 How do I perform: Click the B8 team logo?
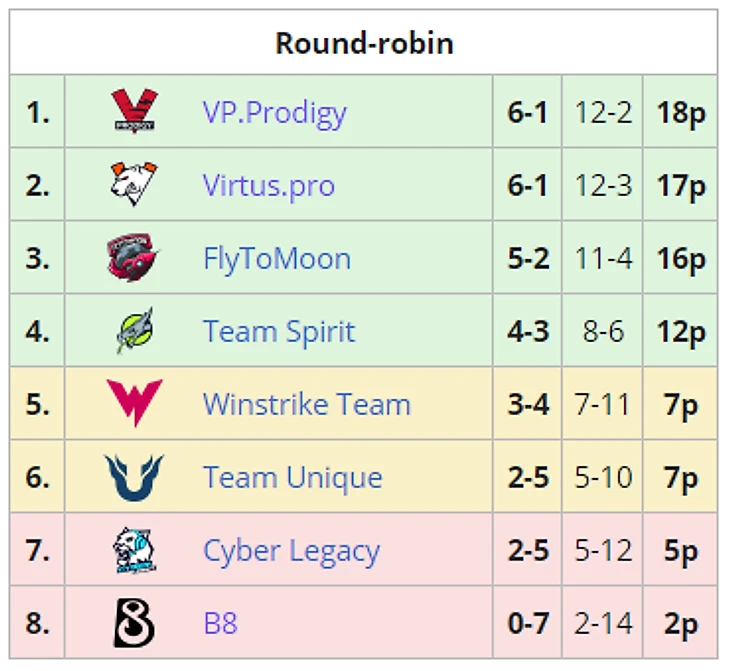(x=134, y=623)
